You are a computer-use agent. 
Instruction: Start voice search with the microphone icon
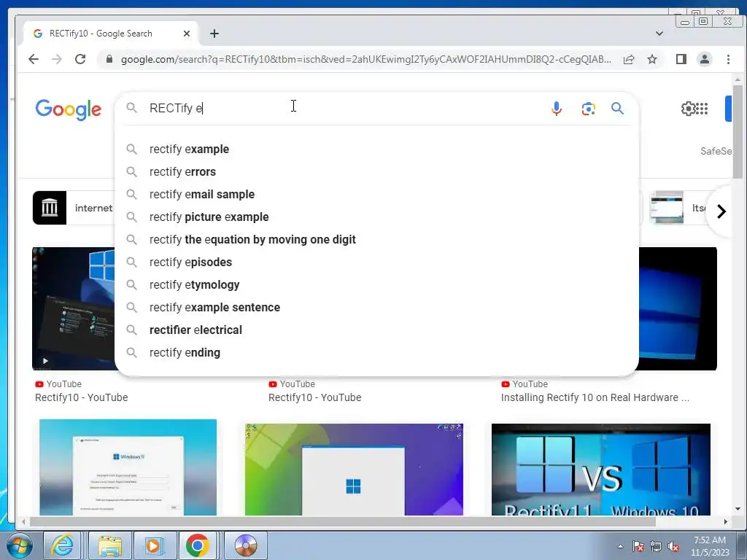(x=557, y=109)
